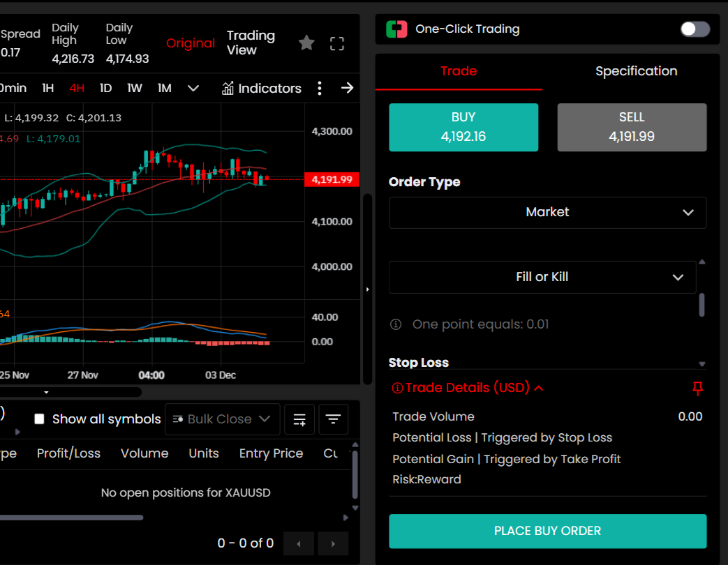Sort by Profit/Loss column header
The height and width of the screenshot is (565, 728).
tap(68, 453)
